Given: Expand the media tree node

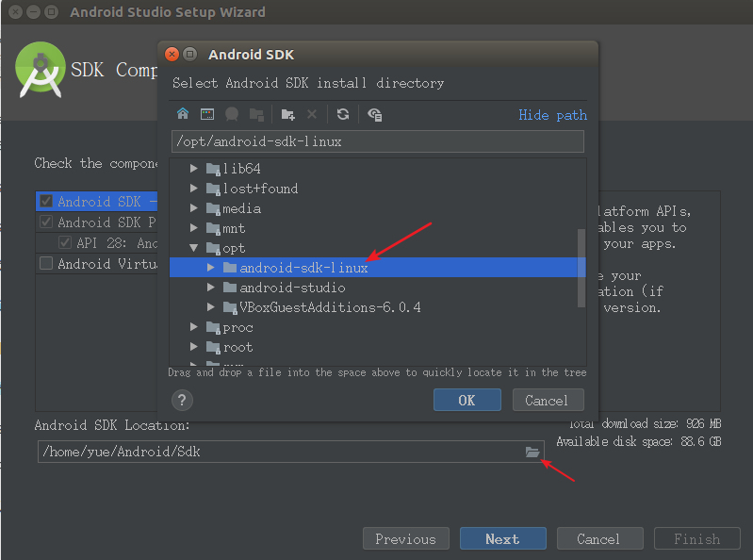Looking at the screenshot, I should 193,208.
